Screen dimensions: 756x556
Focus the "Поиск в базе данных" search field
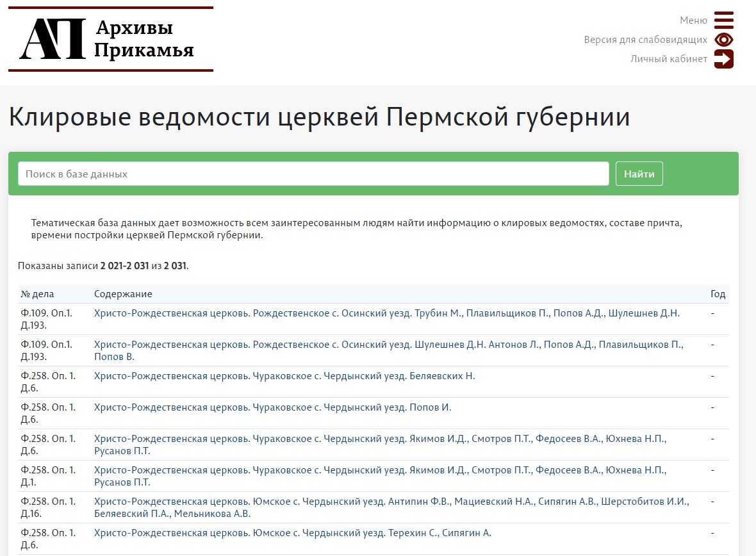[x=313, y=174]
